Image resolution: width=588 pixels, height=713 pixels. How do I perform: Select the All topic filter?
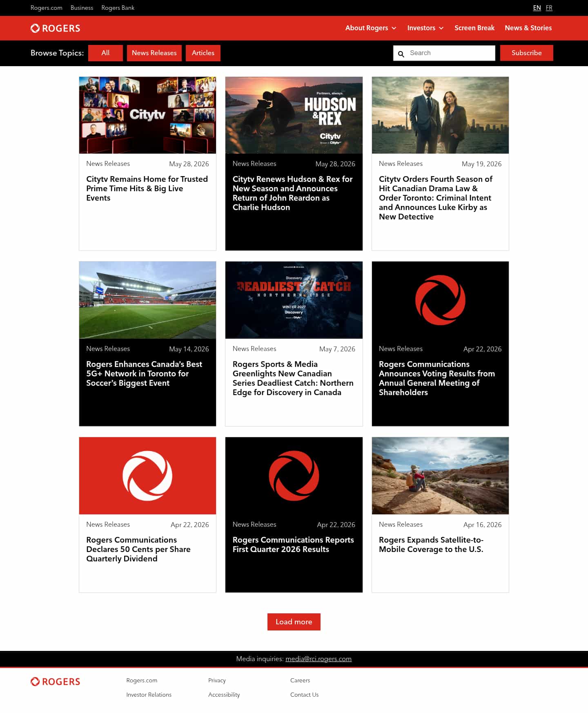[105, 53]
